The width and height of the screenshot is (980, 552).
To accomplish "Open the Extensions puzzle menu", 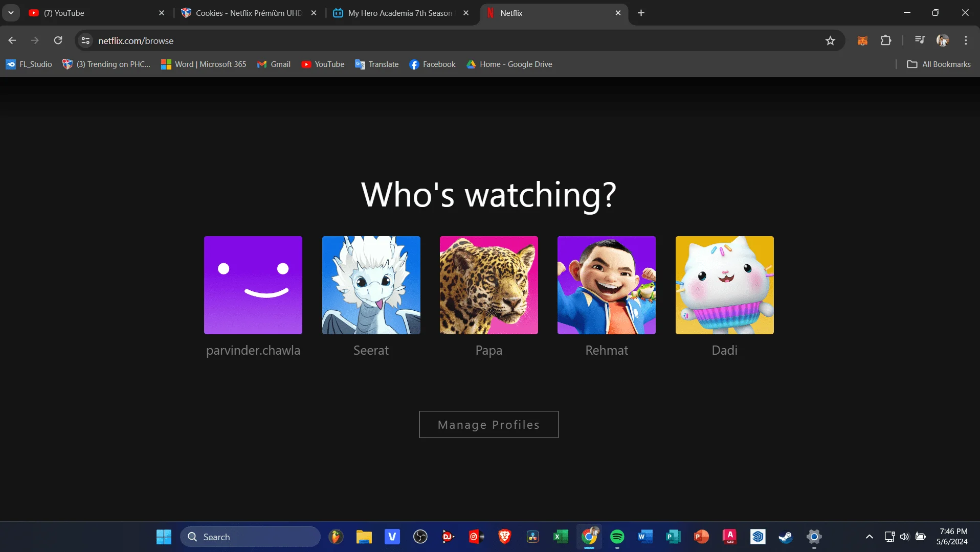I will [886, 40].
